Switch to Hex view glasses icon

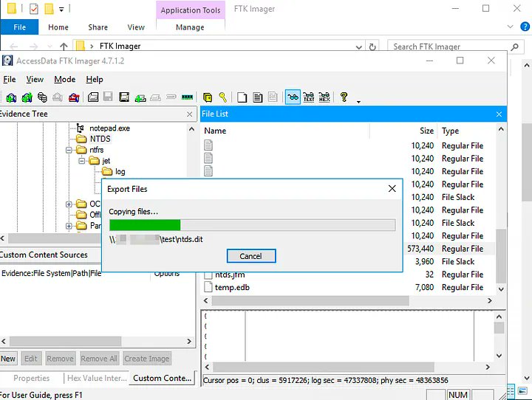pyautogui.click(x=324, y=97)
